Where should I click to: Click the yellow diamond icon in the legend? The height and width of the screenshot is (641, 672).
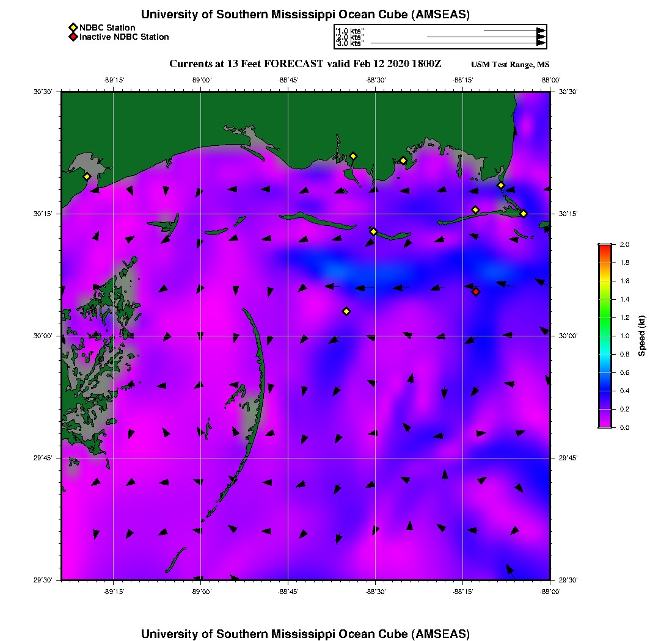click(73, 27)
